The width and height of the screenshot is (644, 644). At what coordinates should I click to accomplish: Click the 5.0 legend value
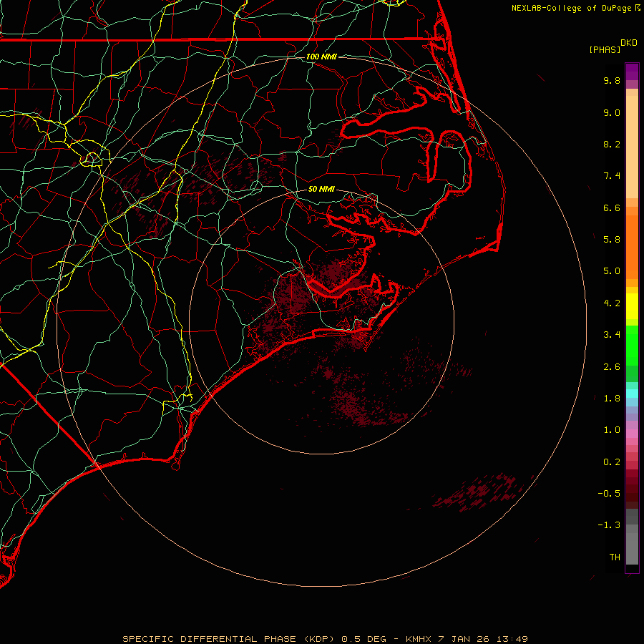click(612, 271)
